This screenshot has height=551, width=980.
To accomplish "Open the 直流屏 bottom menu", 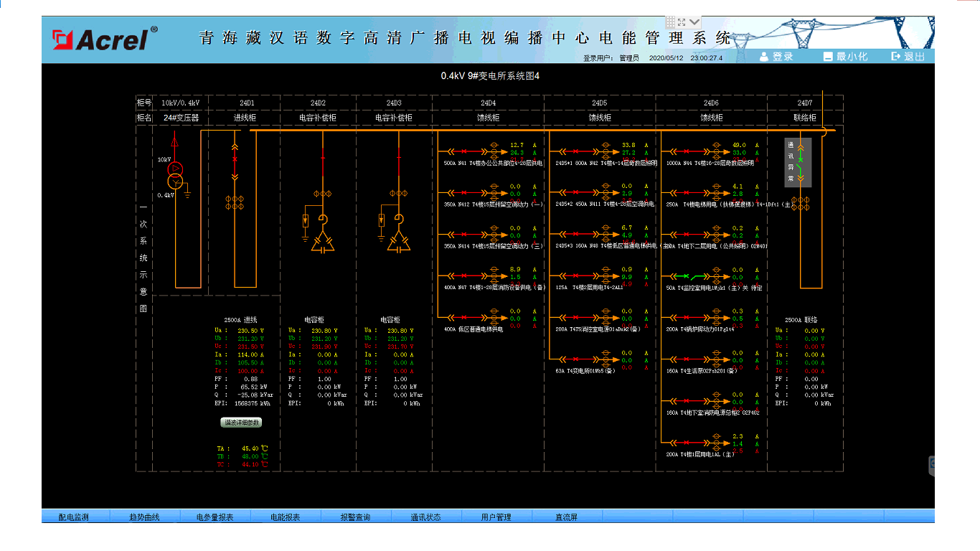I will click(566, 517).
